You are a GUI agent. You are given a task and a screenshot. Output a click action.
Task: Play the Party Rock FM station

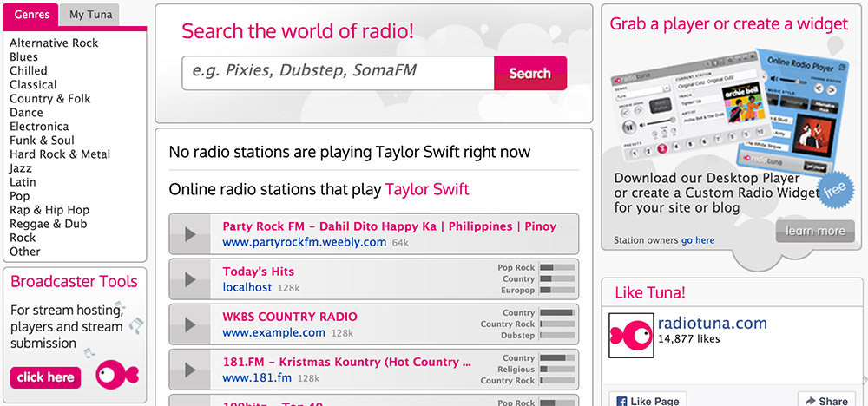click(190, 234)
